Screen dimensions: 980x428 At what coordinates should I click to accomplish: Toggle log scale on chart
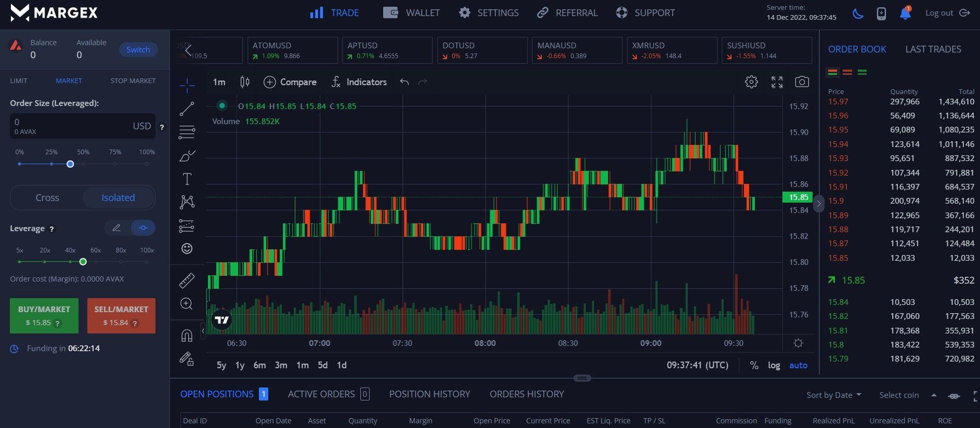pyautogui.click(x=774, y=365)
